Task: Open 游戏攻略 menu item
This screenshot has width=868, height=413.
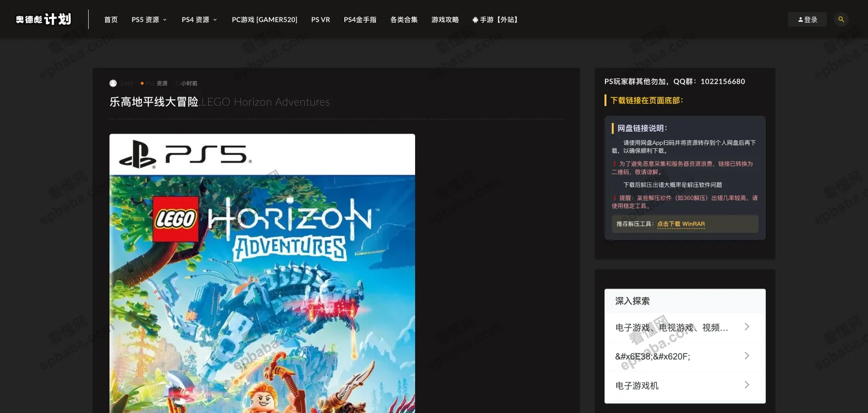Action: [x=445, y=19]
